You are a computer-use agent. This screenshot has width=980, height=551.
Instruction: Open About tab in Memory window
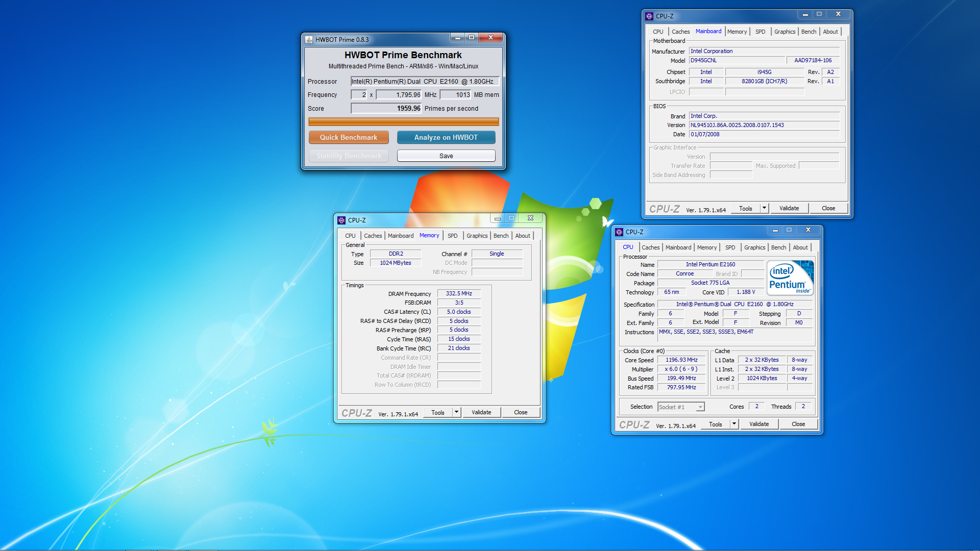point(523,236)
